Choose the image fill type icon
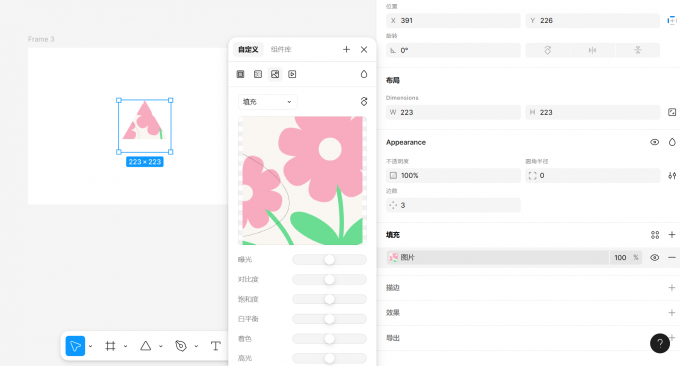 click(x=275, y=74)
